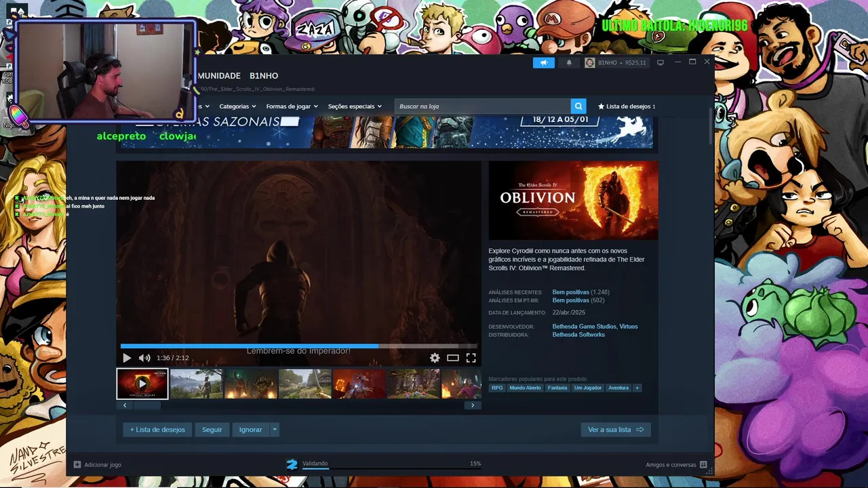868x488 pixels.
Task: Open the B1NHO tab in top navigation
Action: 264,75
